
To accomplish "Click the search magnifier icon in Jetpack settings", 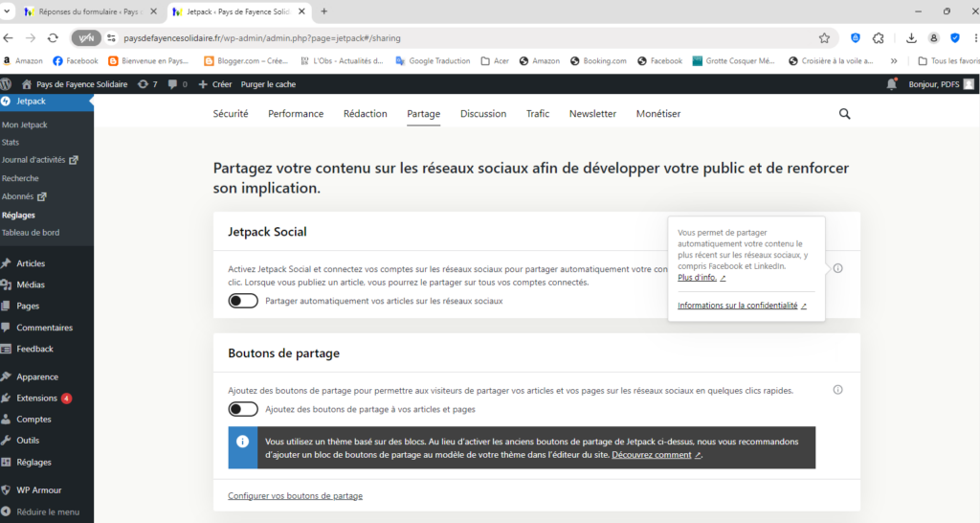I will click(x=844, y=113).
